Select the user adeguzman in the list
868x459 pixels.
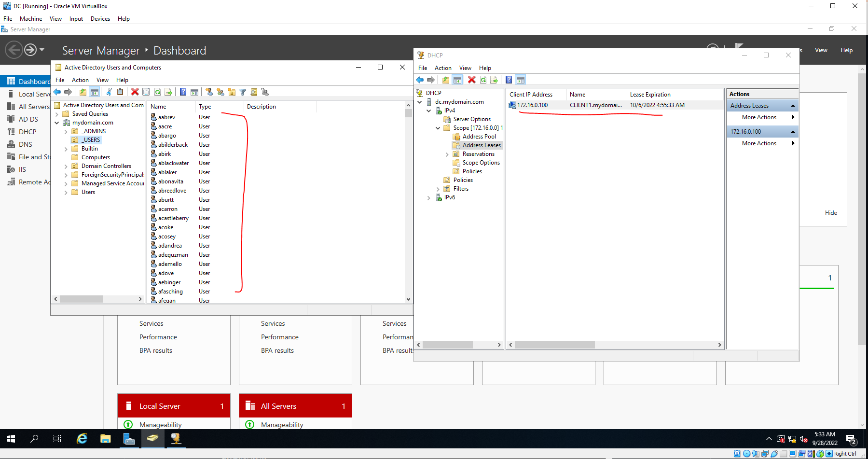[x=173, y=255]
